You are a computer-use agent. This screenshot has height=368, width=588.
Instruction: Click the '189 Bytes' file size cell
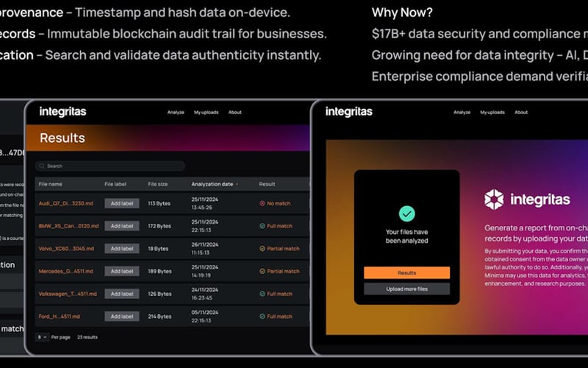coord(159,271)
